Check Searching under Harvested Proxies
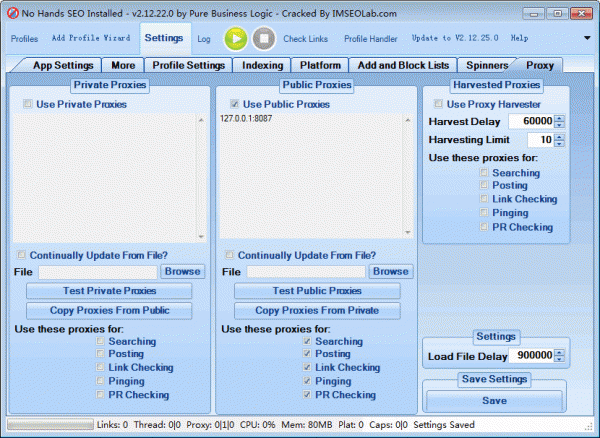Viewport: 600px width, 438px height. click(484, 173)
